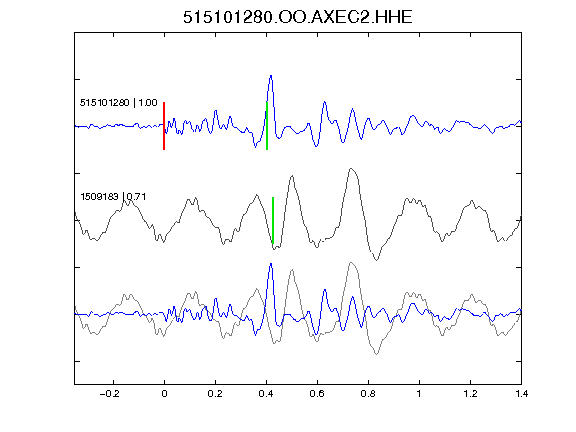Click the highest gray peak in middle trace

click(352, 170)
